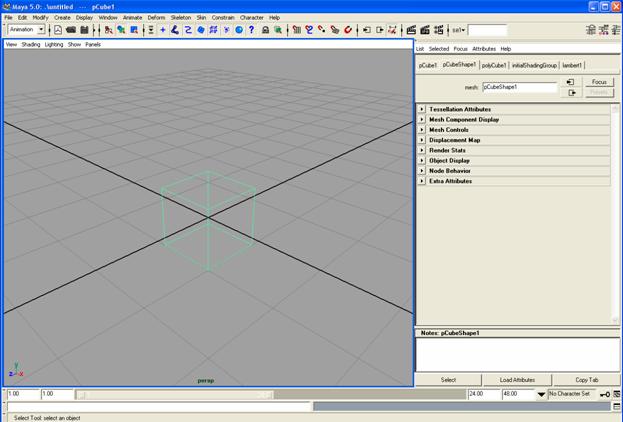Click the Save Scene floppy disk icon
The image size is (623, 422).
coord(84,30)
